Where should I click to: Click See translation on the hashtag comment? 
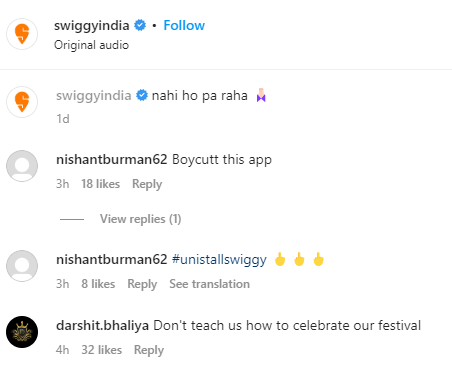click(209, 284)
